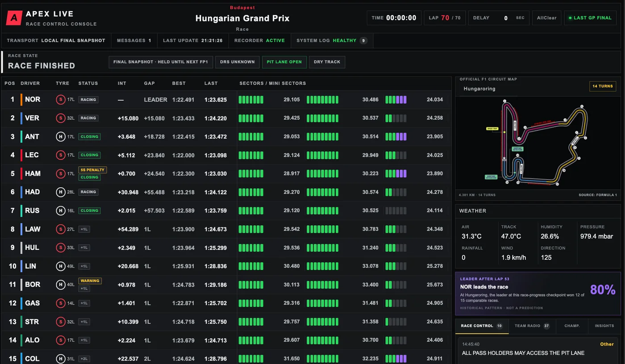Click the Last GP Final button

[590, 18]
